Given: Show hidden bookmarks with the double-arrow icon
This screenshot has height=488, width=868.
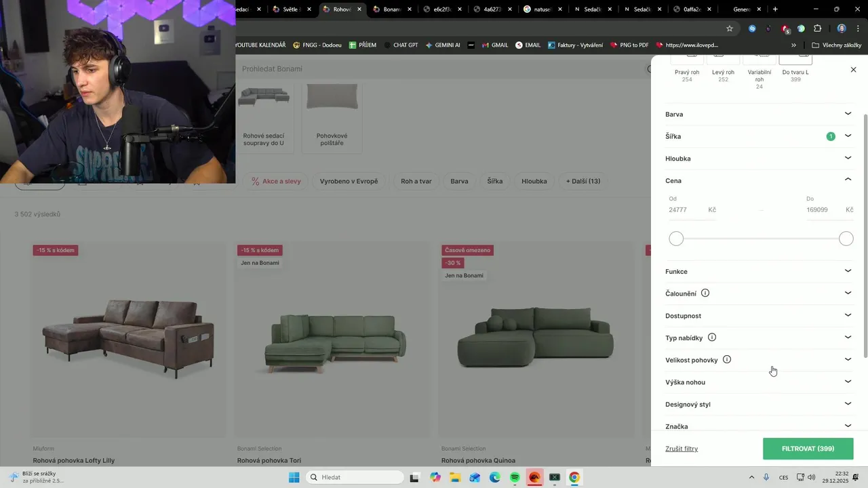Looking at the screenshot, I should tap(794, 45).
